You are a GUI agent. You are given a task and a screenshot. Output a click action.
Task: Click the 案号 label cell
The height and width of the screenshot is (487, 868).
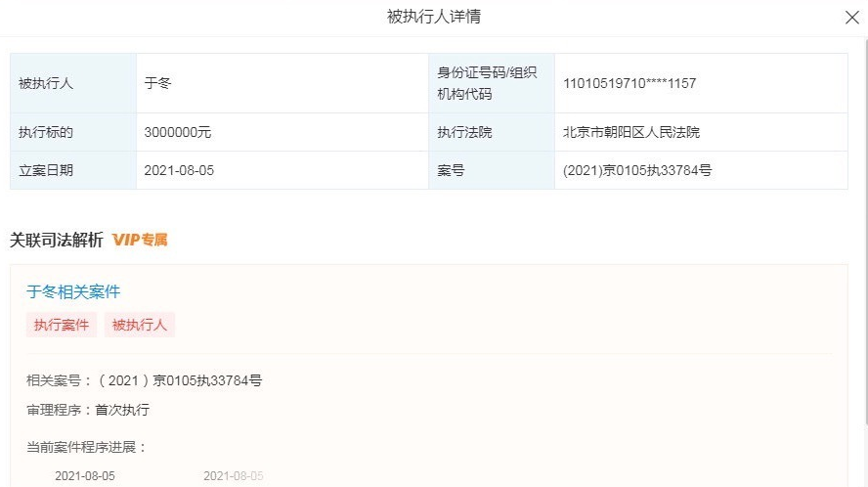[x=492, y=170]
